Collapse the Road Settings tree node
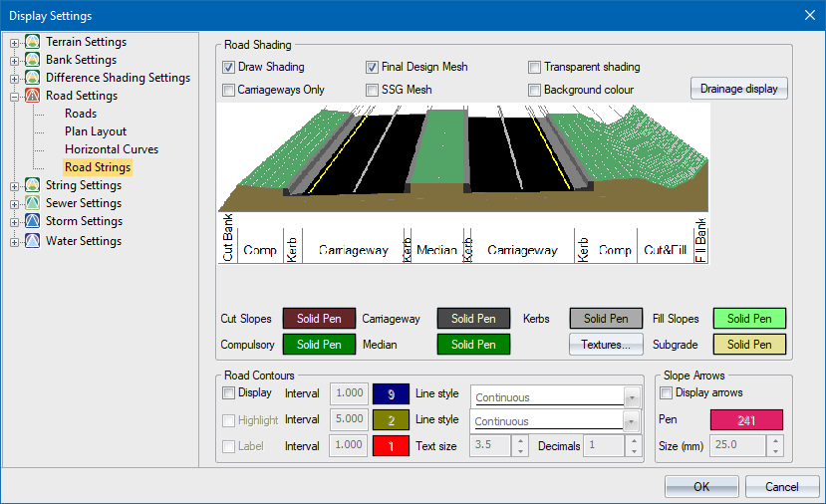826x504 pixels. point(14,97)
